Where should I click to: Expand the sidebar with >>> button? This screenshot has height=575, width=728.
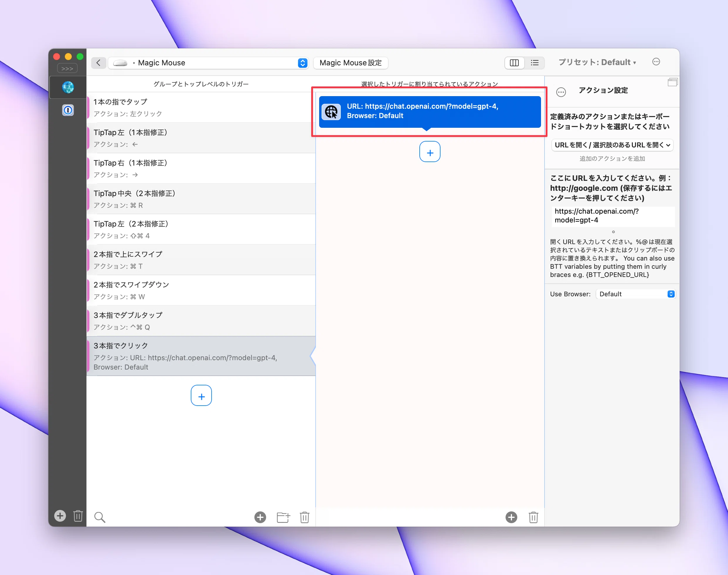click(67, 68)
